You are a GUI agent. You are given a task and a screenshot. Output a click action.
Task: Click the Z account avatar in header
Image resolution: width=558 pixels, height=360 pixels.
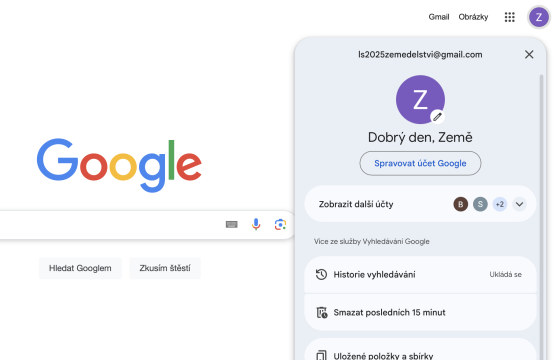tap(539, 17)
